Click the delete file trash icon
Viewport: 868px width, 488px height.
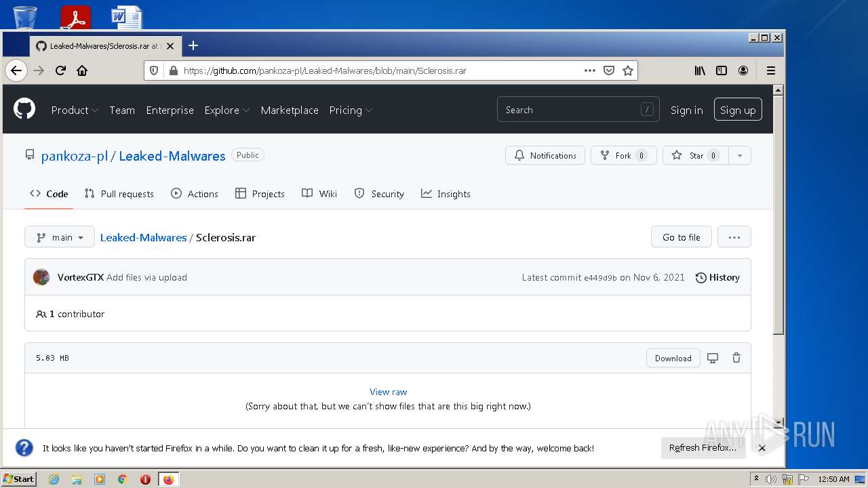click(736, 358)
